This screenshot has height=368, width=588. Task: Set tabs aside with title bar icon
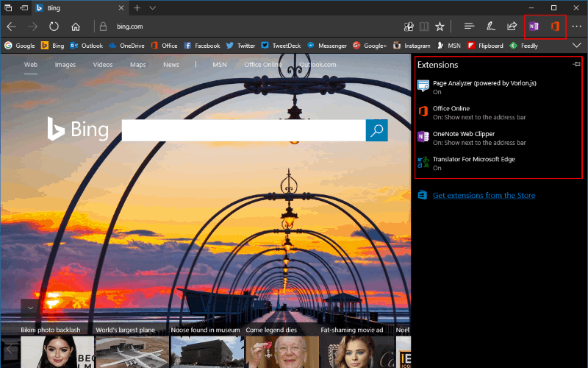tap(24, 7)
